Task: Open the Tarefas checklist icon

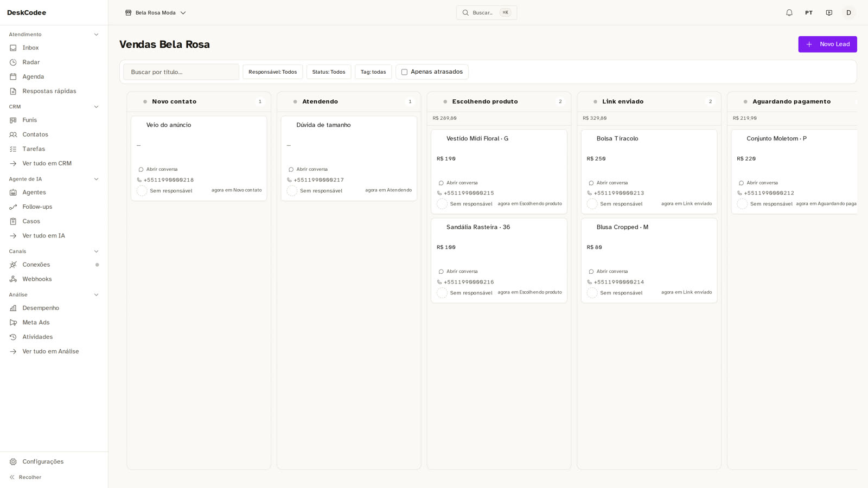Action: click(13, 149)
